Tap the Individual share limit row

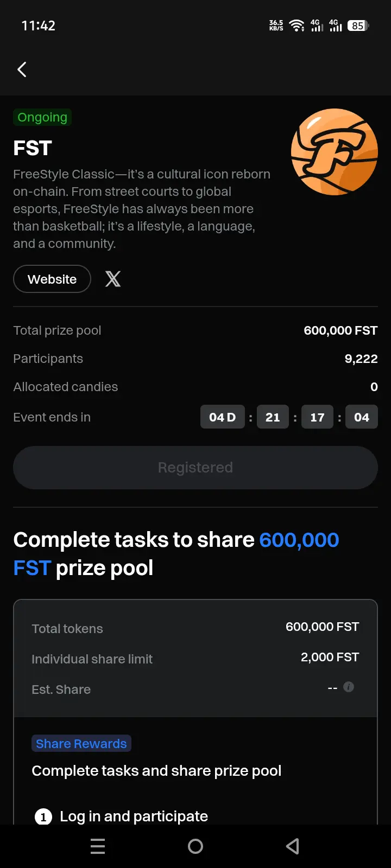(x=195, y=659)
